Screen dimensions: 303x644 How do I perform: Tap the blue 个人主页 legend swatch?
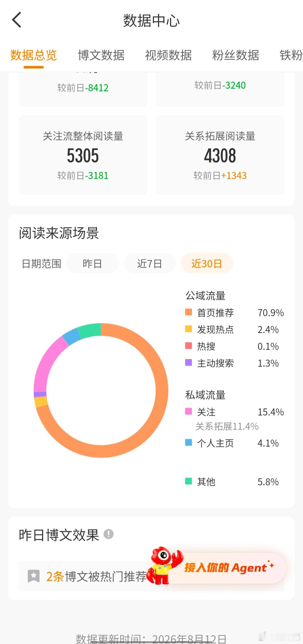click(x=189, y=443)
